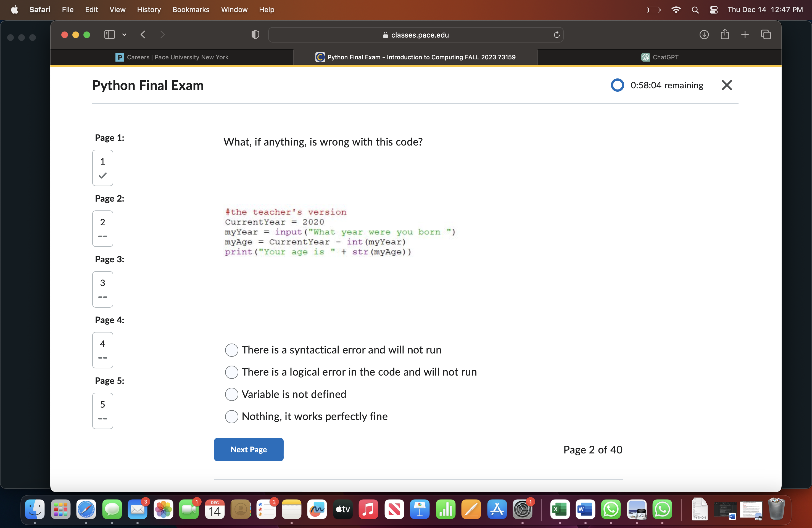The width and height of the screenshot is (812, 528).
Task: Jump to question 3
Action: [102, 289]
